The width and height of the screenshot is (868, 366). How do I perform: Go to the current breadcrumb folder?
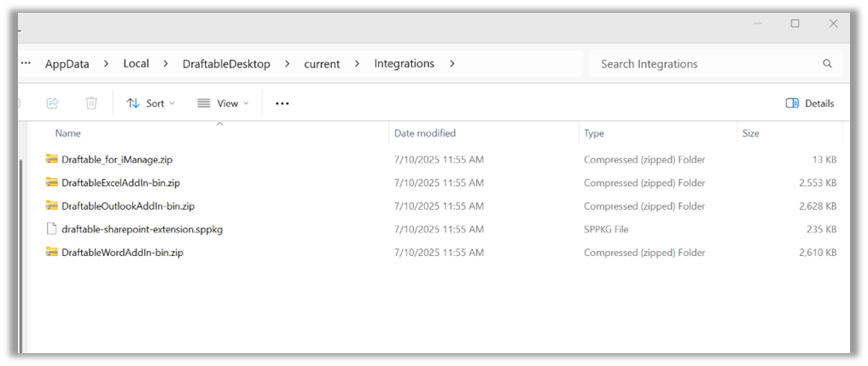click(x=322, y=64)
